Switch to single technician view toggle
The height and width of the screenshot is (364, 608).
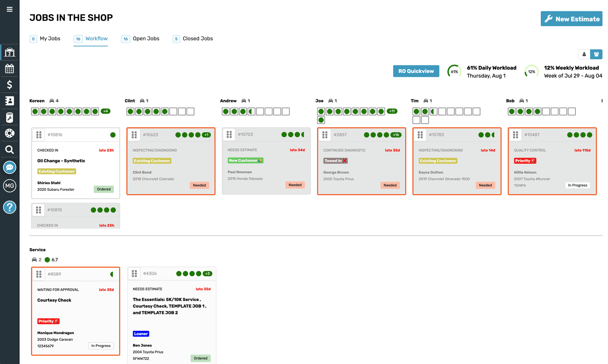point(584,54)
